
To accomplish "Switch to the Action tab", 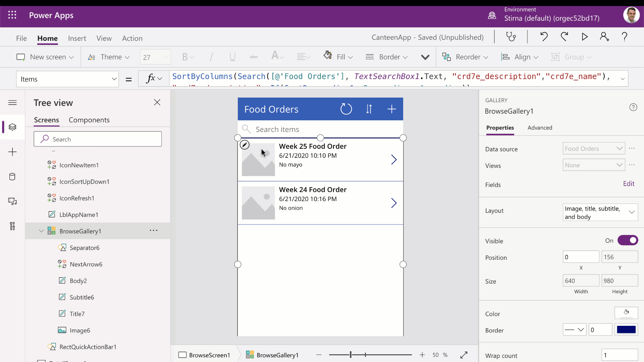I will pos(132,38).
